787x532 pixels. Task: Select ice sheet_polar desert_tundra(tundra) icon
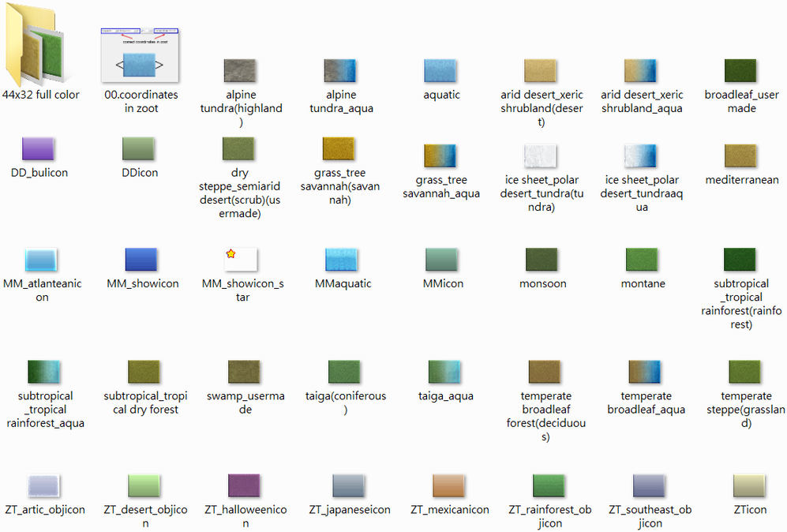[x=541, y=155]
